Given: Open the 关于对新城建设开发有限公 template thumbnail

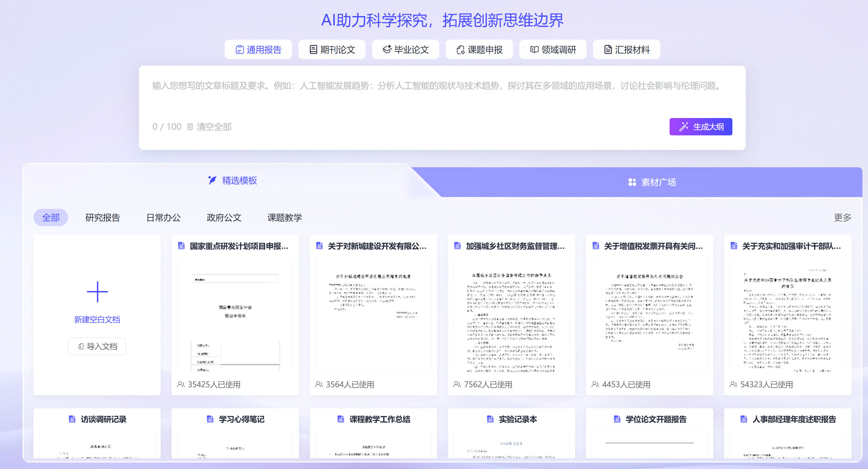Looking at the screenshot, I should [x=373, y=315].
